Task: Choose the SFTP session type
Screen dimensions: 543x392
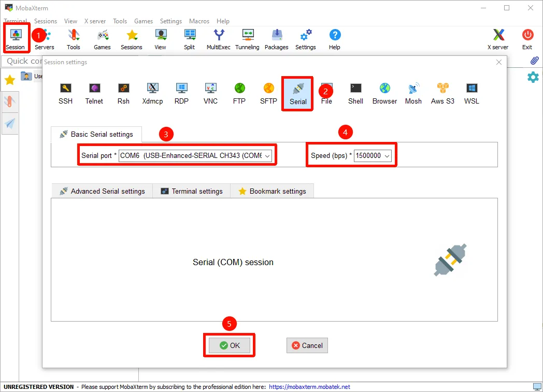Action: click(x=268, y=93)
